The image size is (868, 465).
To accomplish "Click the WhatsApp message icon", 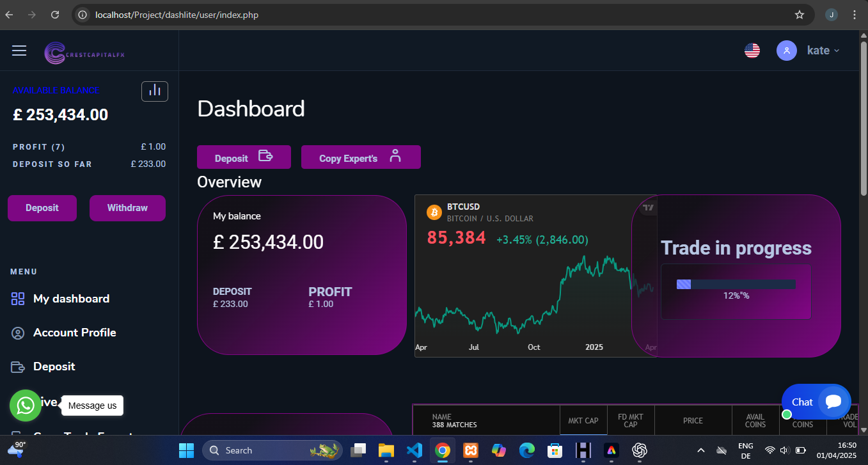I will click(x=26, y=406).
